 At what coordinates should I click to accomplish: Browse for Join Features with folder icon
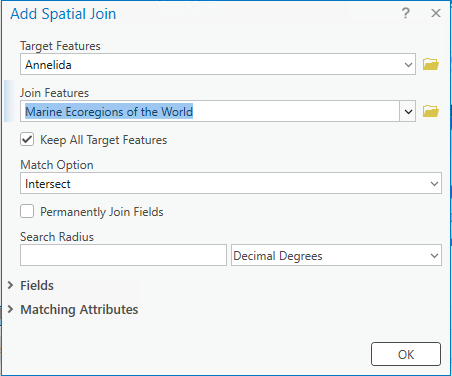(431, 111)
